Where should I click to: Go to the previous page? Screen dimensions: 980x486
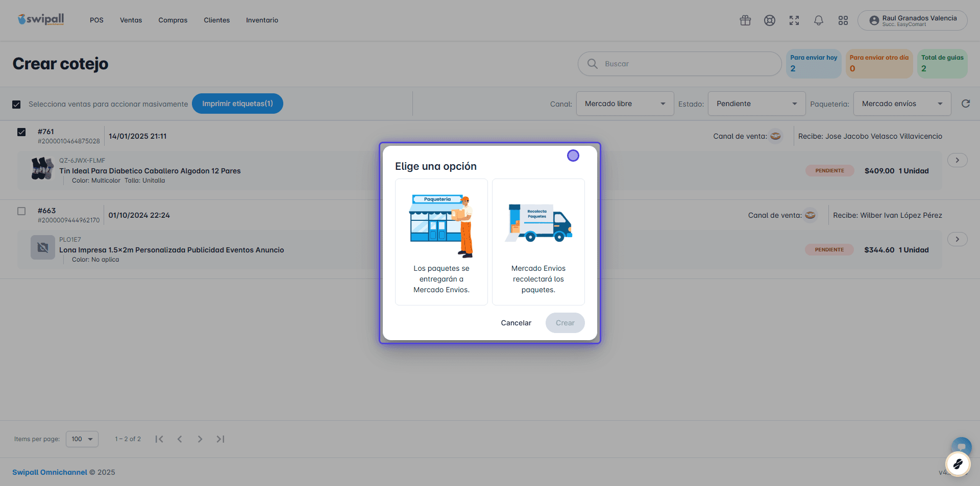click(x=180, y=439)
